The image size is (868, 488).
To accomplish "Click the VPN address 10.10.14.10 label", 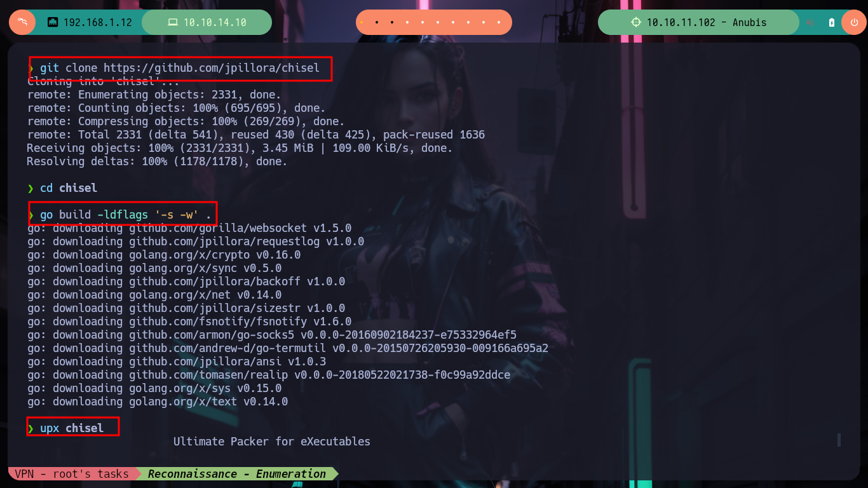I will point(215,22).
